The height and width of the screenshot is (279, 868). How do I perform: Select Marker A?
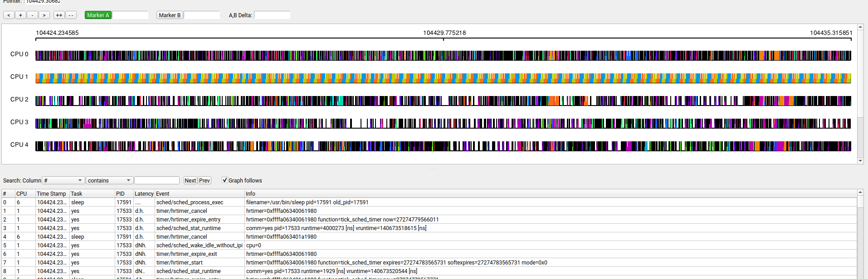point(98,15)
